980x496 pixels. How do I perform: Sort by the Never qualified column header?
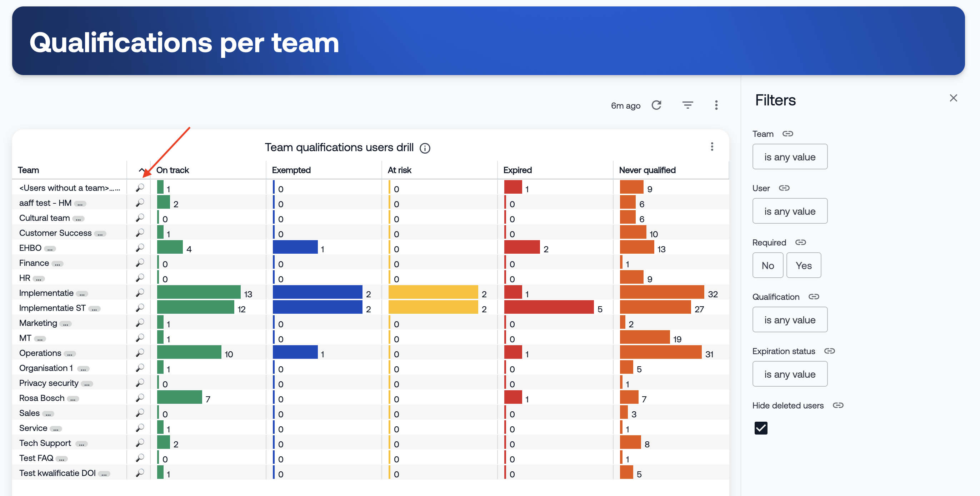pos(647,170)
